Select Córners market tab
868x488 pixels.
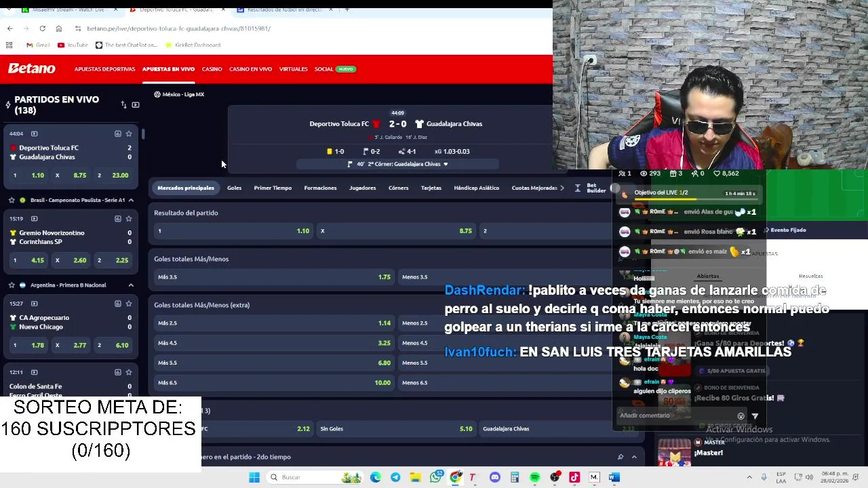(x=398, y=188)
